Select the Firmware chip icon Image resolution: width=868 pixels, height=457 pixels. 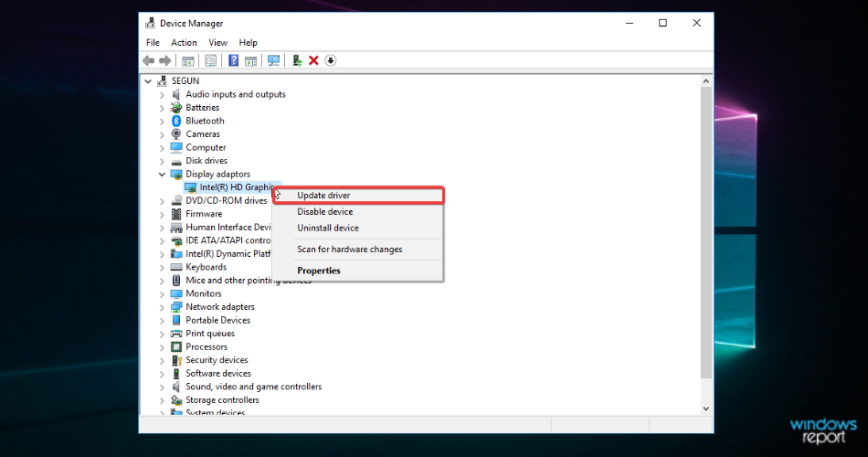point(176,214)
